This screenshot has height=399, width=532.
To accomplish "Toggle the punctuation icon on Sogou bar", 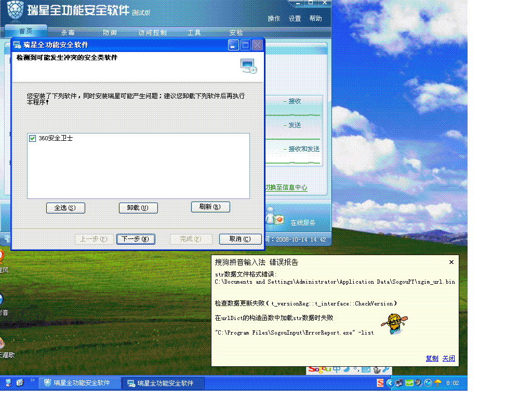I will pyautogui.click(x=356, y=369).
